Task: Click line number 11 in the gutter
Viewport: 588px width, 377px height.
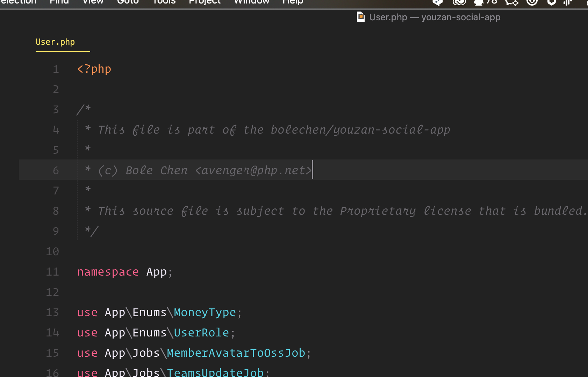Action: click(x=52, y=272)
